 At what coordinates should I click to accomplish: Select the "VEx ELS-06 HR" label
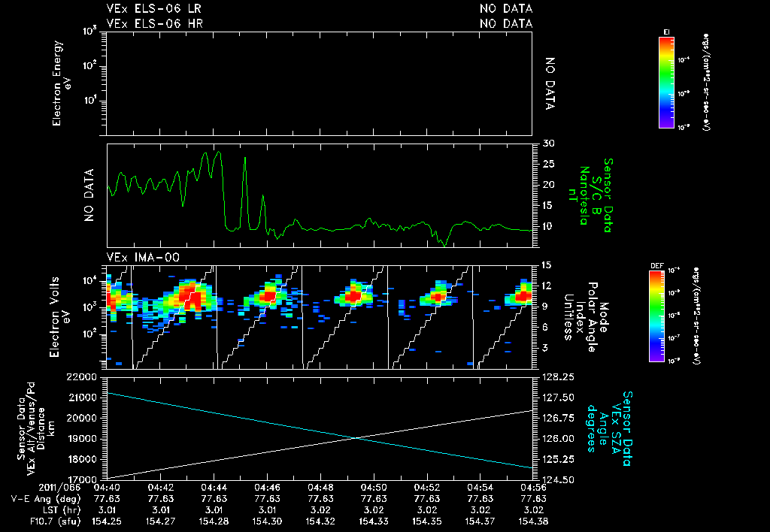pos(155,23)
